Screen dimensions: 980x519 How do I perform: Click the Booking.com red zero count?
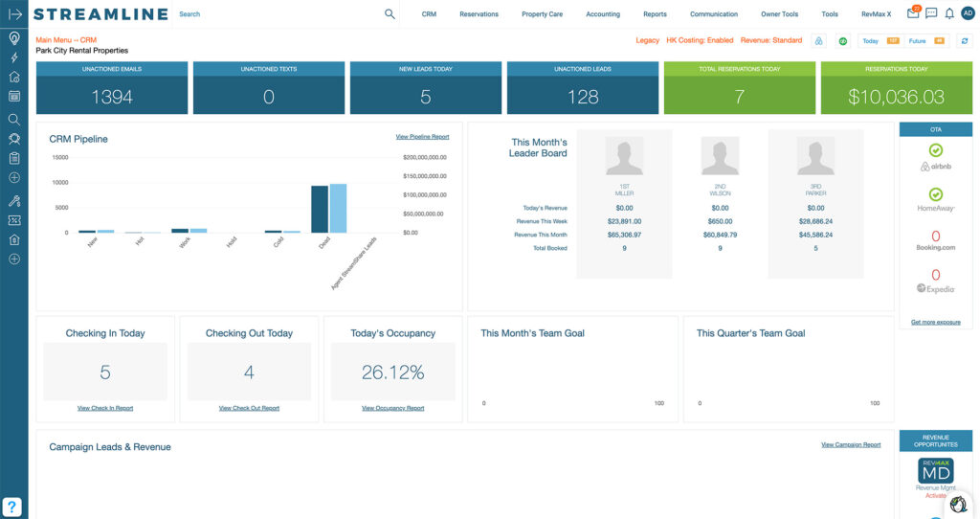936,237
